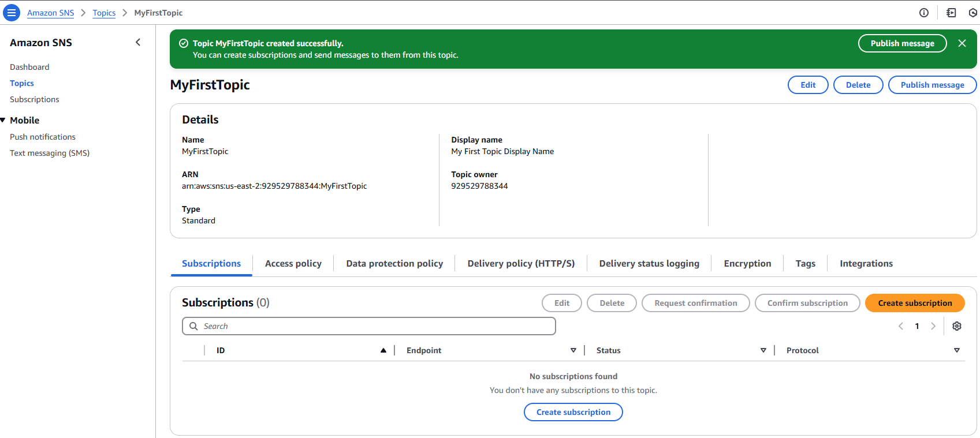Open subscriptions table preferences gear

point(957,326)
